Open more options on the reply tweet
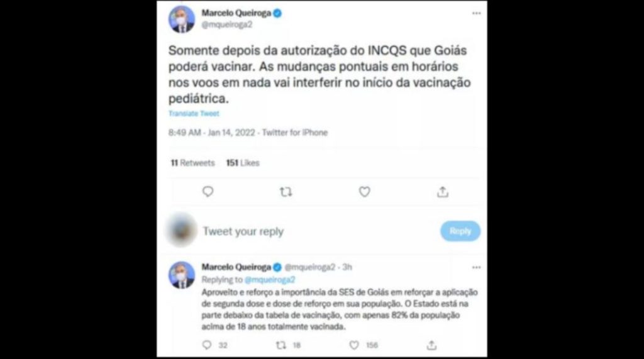 [477, 267]
